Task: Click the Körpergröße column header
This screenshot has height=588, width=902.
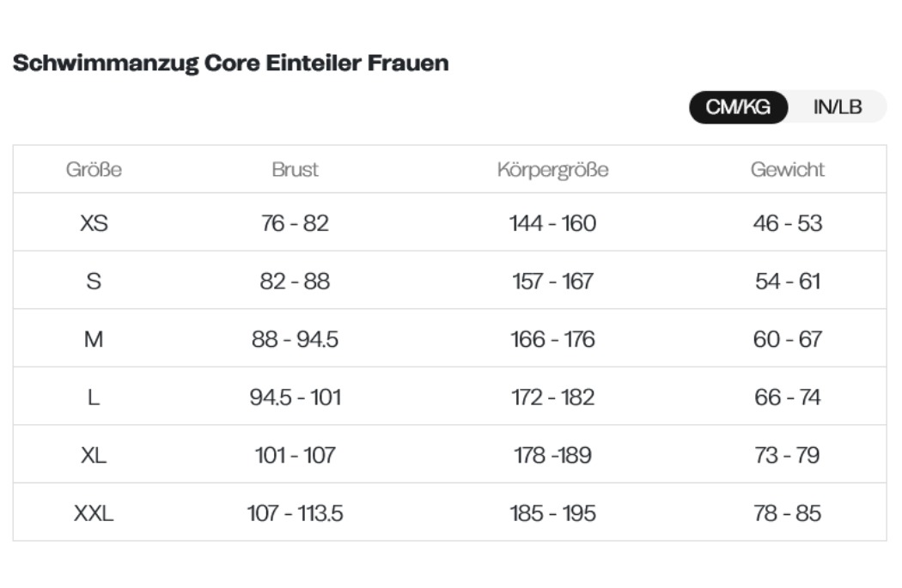Action: (553, 170)
